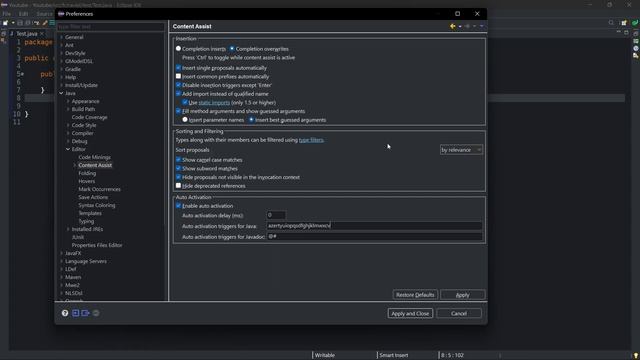Viewport: 640px width, 360px height.
Task: Open the Source menu in Eclipse
Action: [44, 14]
